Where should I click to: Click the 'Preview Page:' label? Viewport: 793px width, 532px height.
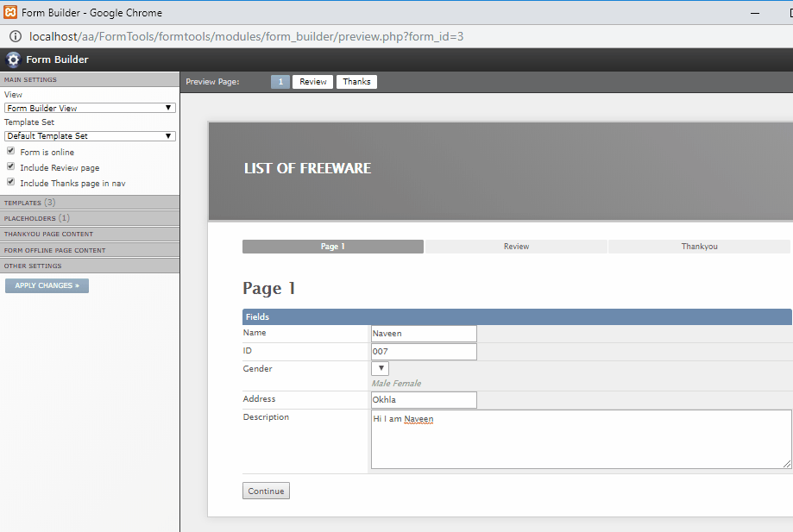[x=212, y=82]
